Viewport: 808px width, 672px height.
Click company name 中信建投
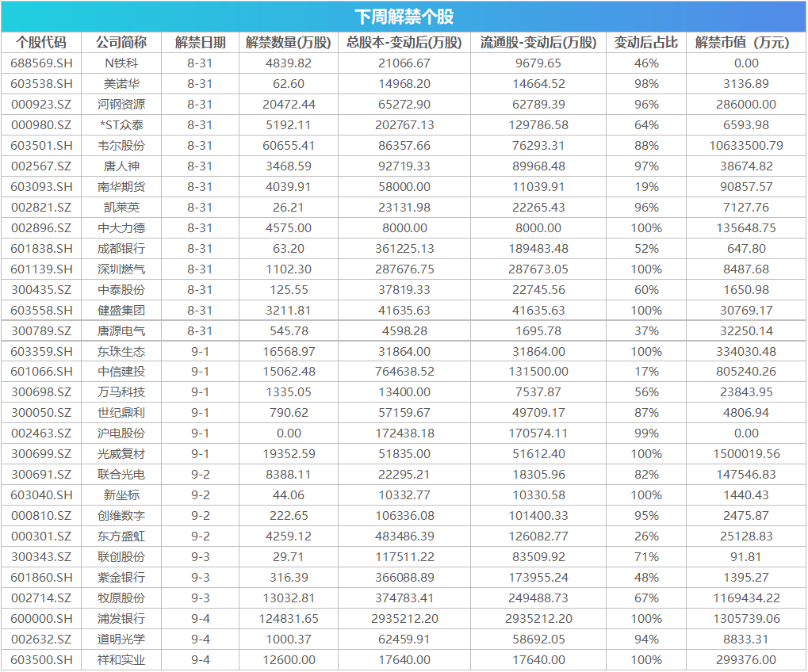pos(121,372)
